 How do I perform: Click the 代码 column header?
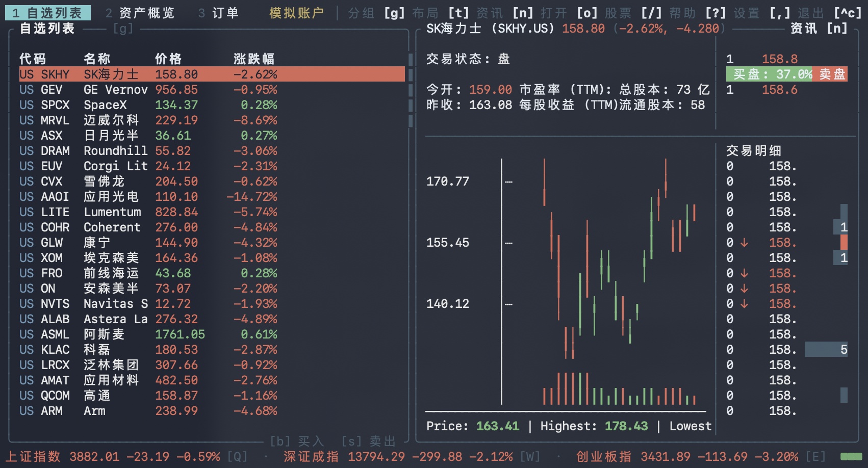coord(33,59)
